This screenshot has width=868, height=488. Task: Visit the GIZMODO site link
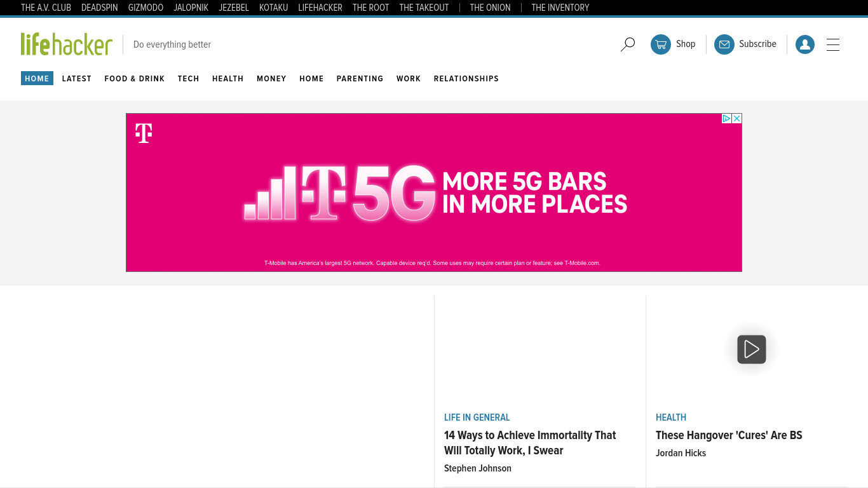146,8
